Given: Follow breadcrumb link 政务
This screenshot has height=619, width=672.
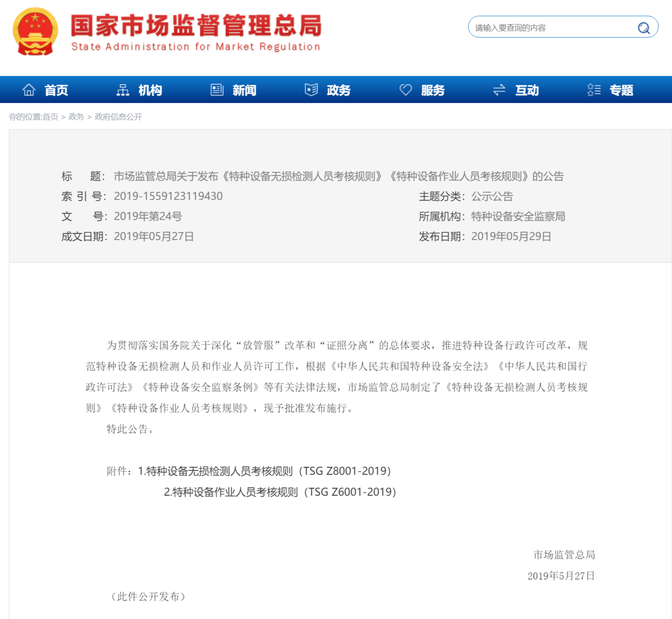Looking at the screenshot, I should tap(76, 117).
